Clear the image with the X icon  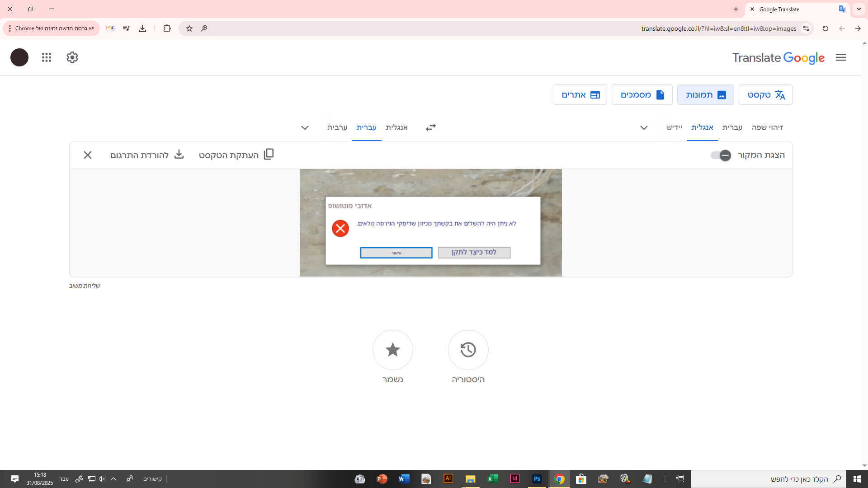[88, 155]
